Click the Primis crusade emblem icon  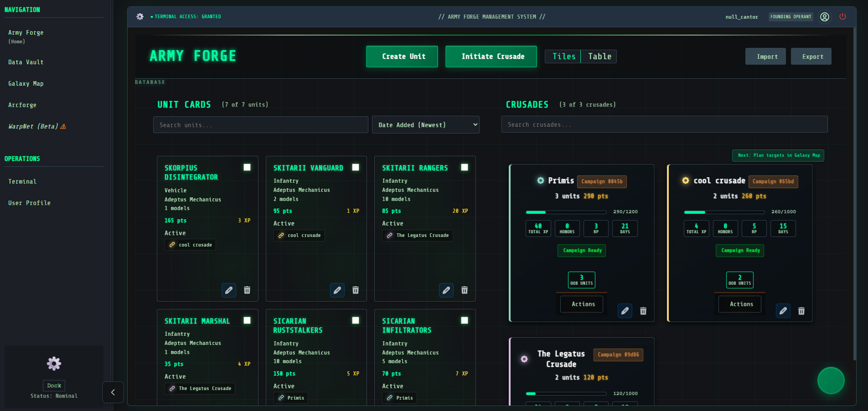click(541, 180)
